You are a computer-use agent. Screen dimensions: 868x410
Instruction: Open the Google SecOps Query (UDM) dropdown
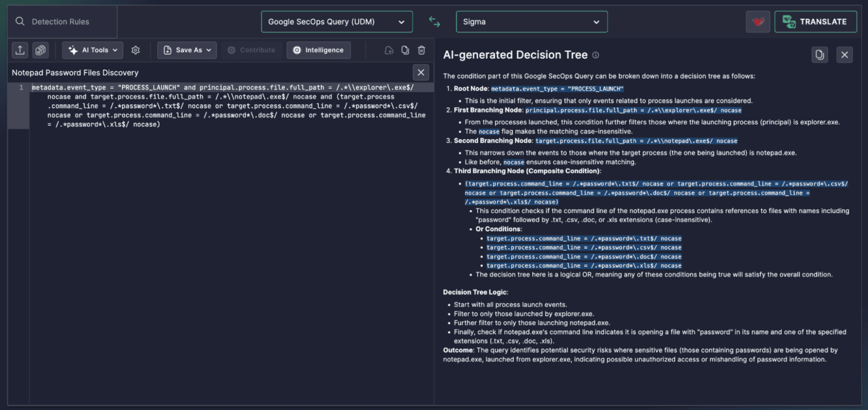click(x=337, y=21)
